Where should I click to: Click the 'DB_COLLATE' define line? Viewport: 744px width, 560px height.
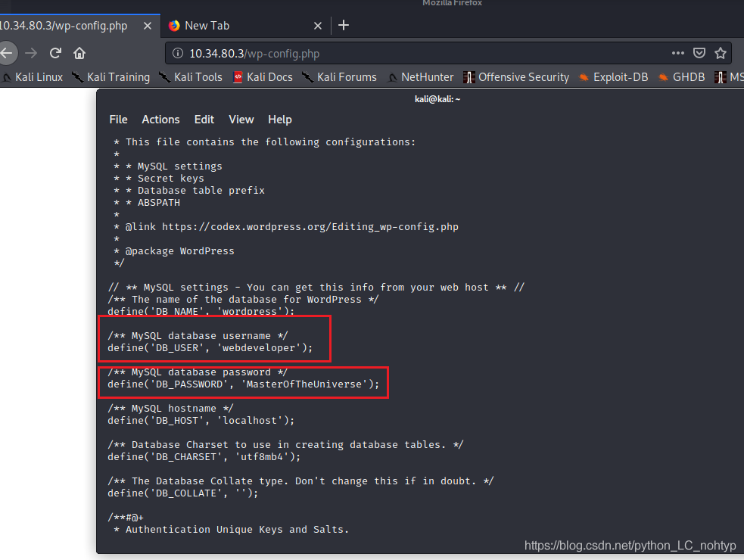182,493
